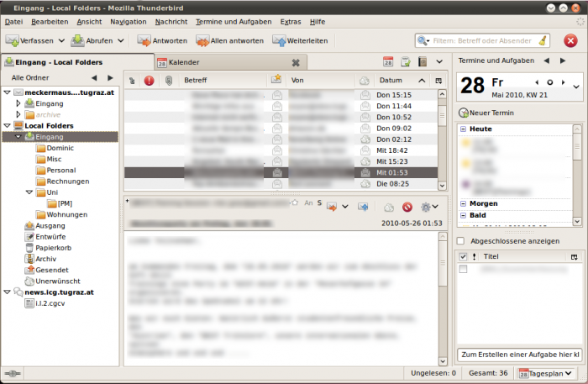Close the Kalender tab
The width and height of the screenshot is (588, 384).
click(x=296, y=63)
